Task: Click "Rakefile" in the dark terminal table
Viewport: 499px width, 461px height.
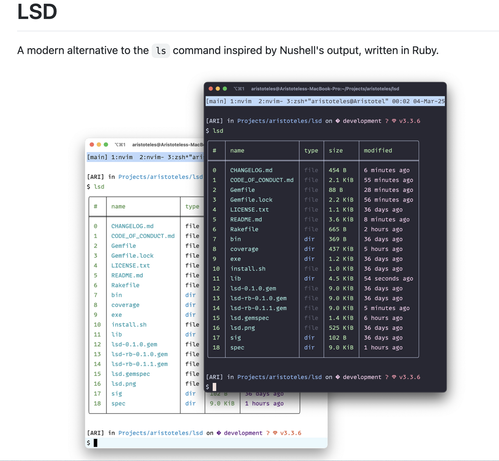Action: (244, 229)
